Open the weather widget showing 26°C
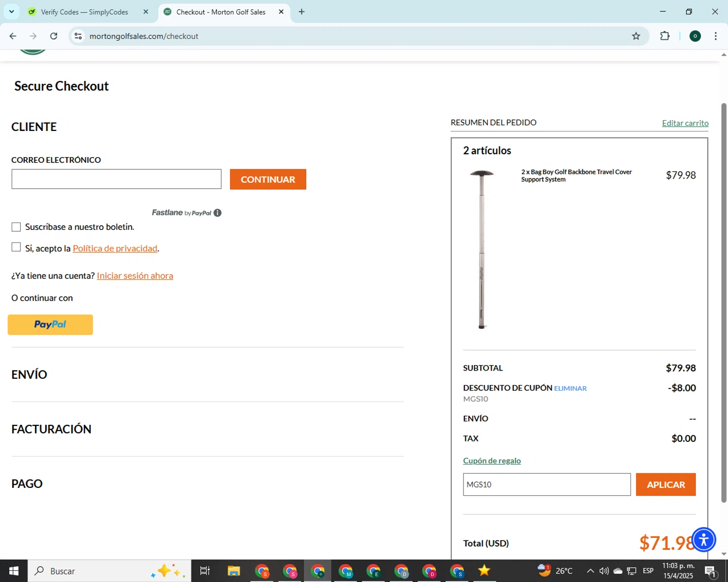The height and width of the screenshot is (582, 728). tap(555, 571)
